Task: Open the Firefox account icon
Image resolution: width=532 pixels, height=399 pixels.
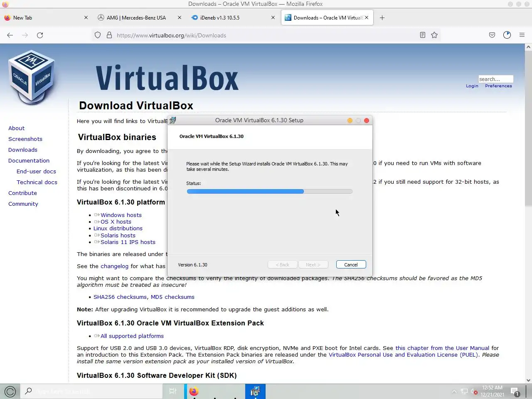Action: pos(507,35)
